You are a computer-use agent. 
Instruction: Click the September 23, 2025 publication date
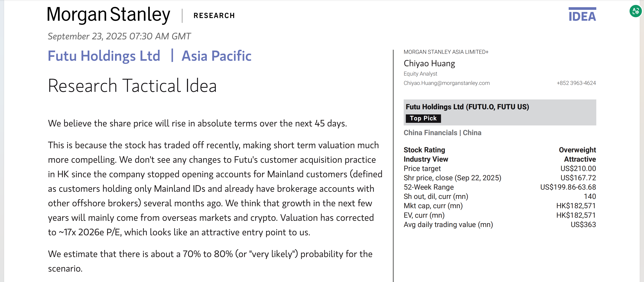click(119, 36)
